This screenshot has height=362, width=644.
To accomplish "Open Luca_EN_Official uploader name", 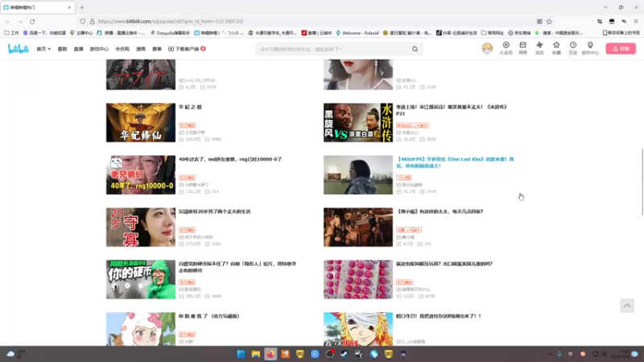I will tap(200, 80).
